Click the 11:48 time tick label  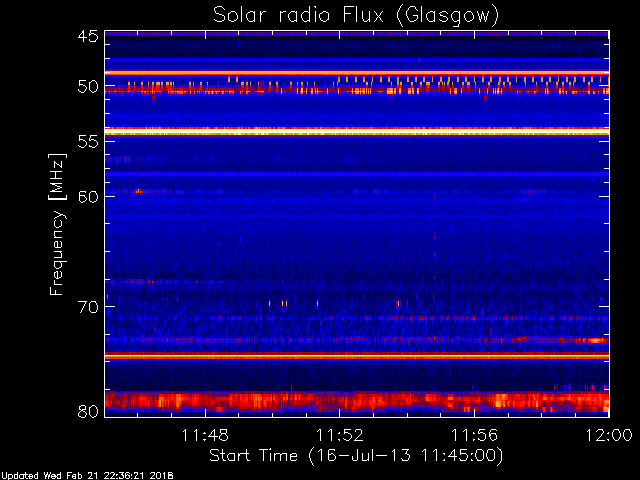coord(205,435)
